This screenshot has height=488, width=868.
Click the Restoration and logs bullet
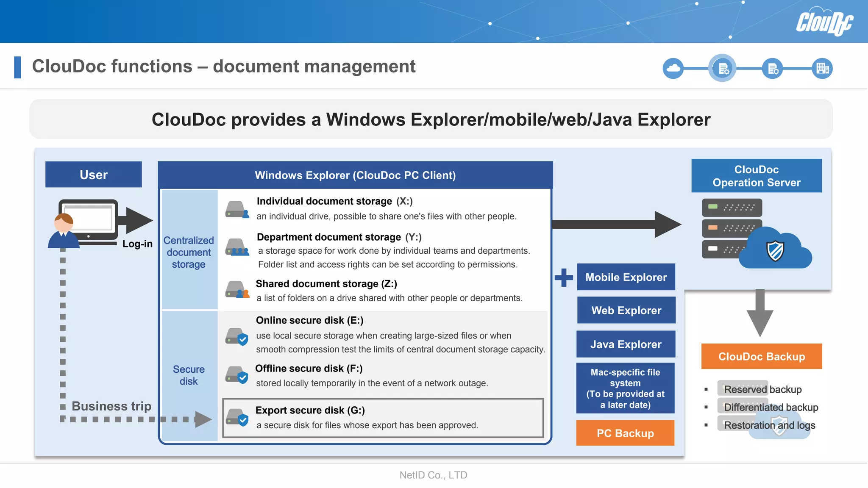tap(770, 425)
